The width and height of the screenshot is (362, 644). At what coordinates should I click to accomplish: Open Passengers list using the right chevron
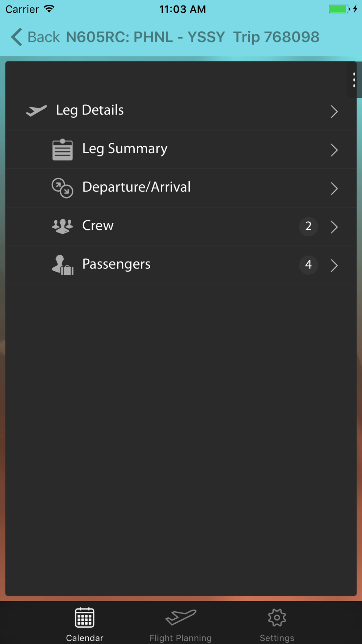pos(334,265)
